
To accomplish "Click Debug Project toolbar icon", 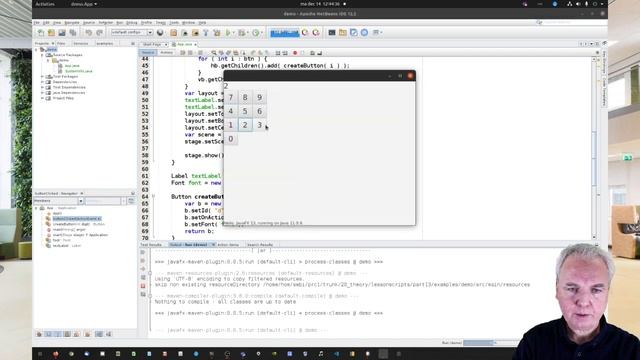I will click(242, 33).
